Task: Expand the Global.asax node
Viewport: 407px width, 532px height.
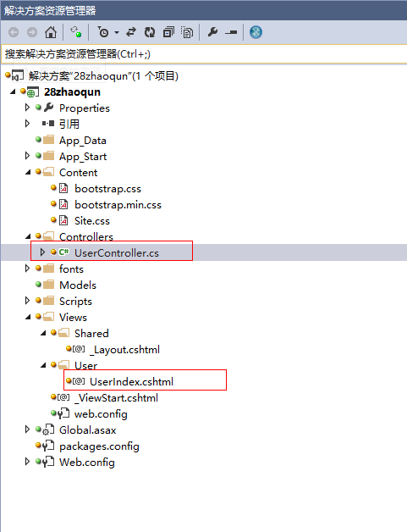Action: point(27,429)
